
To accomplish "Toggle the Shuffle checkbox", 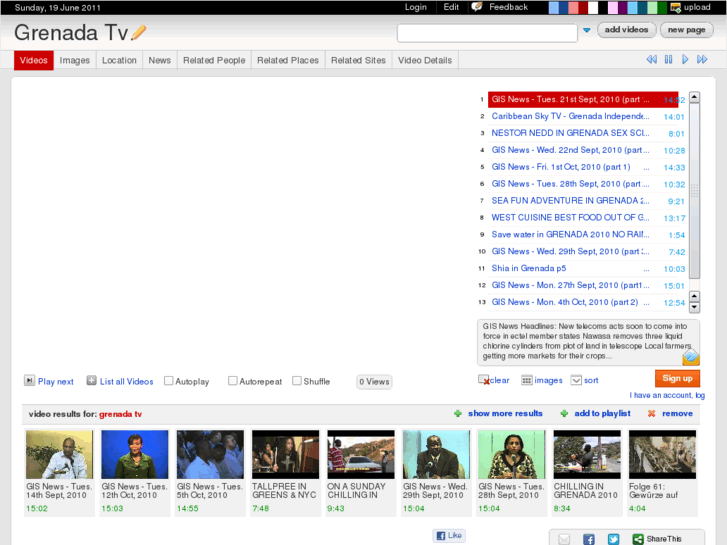I will coord(297,381).
